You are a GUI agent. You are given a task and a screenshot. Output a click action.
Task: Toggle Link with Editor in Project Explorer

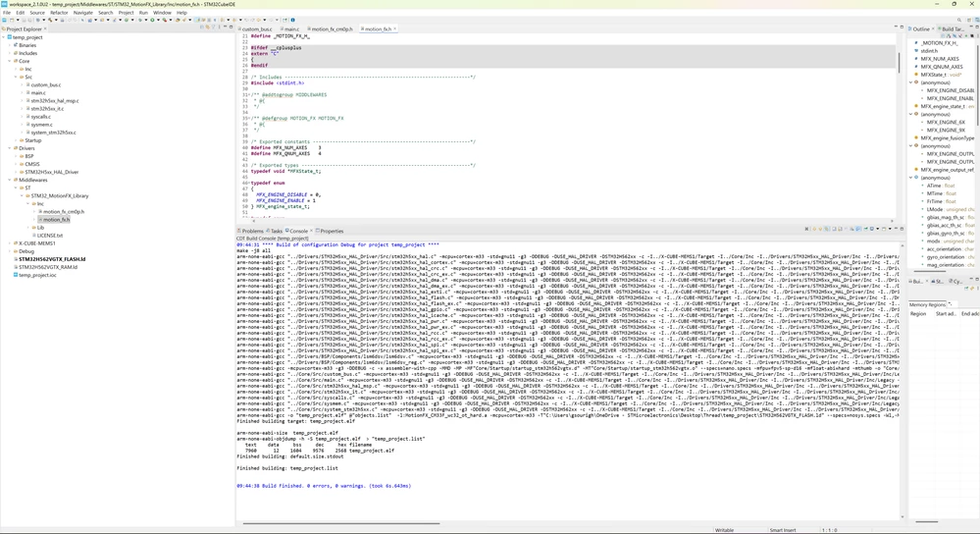click(x=207, y=27)
